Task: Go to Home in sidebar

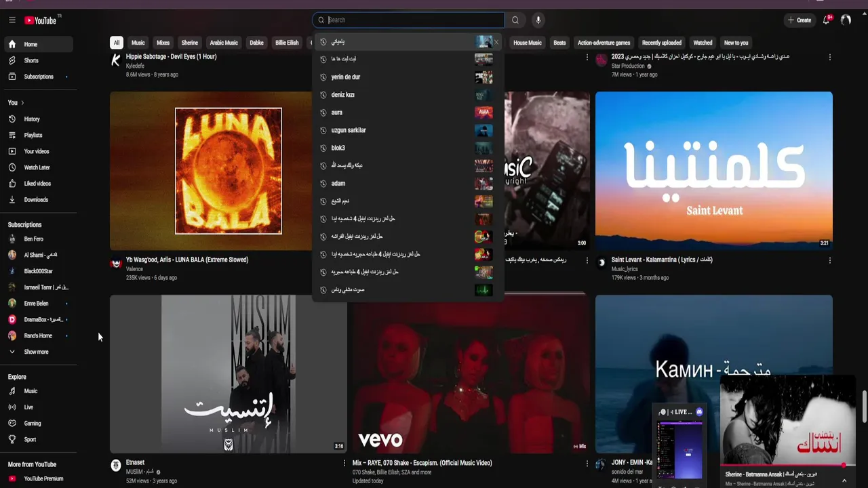Action: click(39, 44)
